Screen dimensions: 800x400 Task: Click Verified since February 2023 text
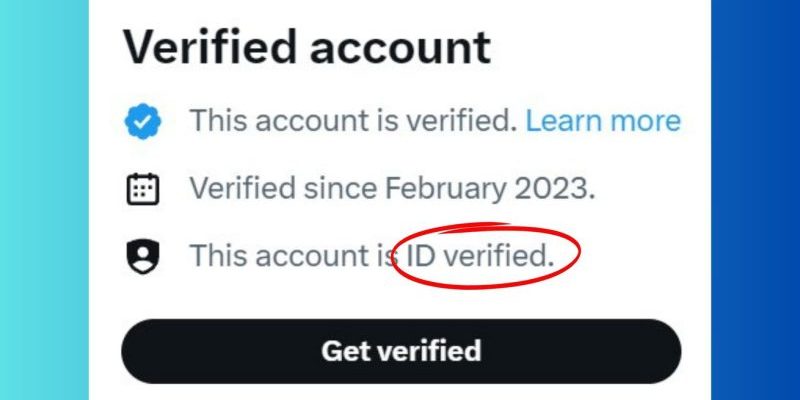coord(392,189)
